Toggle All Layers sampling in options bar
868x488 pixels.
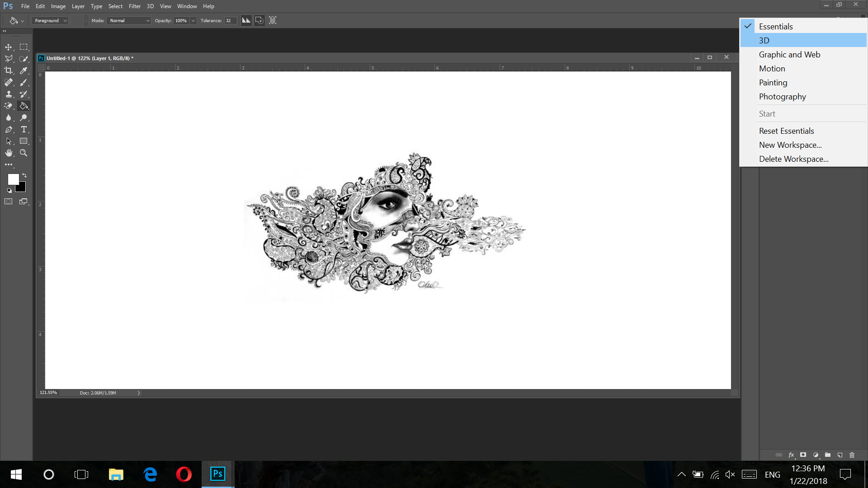tap(273, 20)
